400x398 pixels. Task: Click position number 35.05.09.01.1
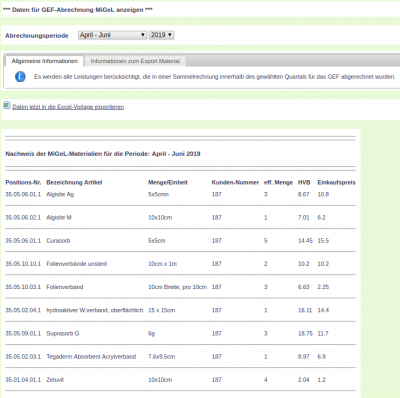pos(23,333)
